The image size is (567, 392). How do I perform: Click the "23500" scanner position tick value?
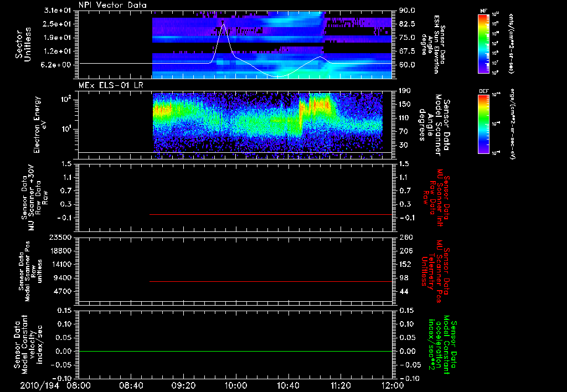pyautogui.click(x=60, y=237)
